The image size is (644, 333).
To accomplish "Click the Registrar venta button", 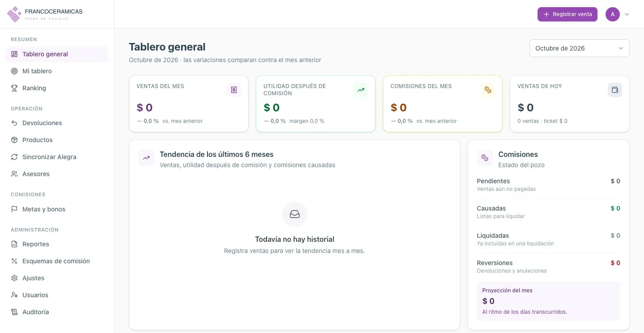I will tap(568, 14).
